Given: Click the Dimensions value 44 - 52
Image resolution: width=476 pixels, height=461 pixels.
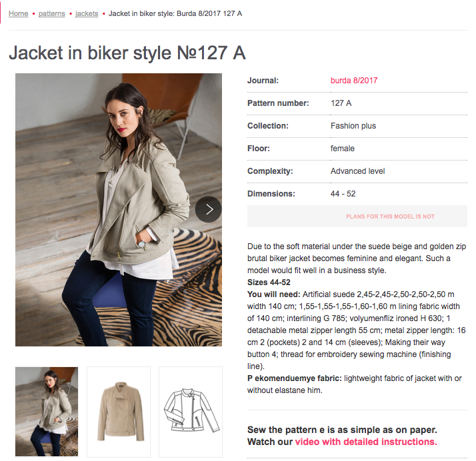Looking at the screenshot, I should pos(343,194).
